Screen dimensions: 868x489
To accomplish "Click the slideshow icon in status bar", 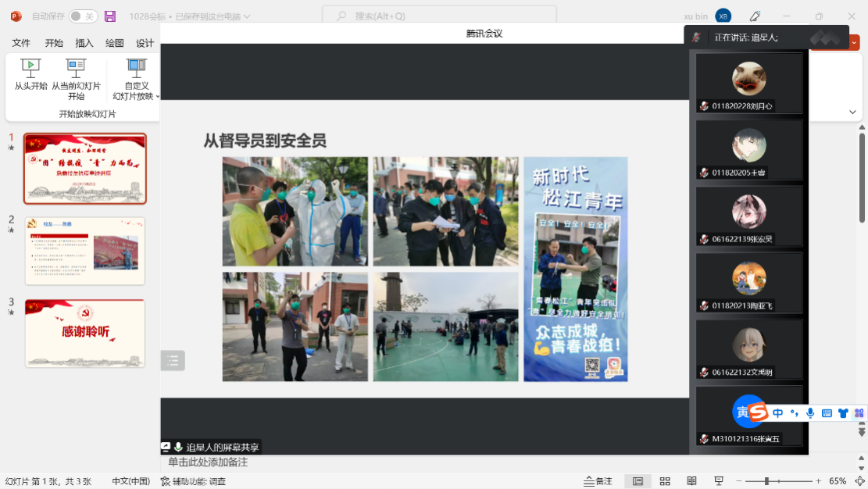I will click(718, 481).
